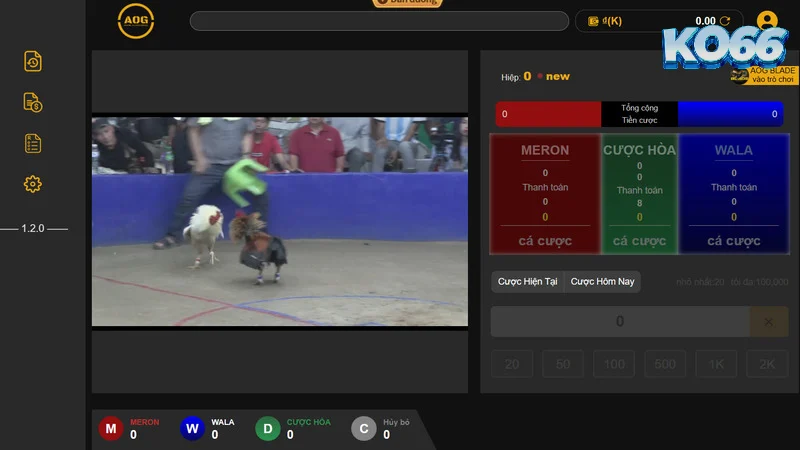
Task: Click the gray C cancel badge
Action: [364, 429]
